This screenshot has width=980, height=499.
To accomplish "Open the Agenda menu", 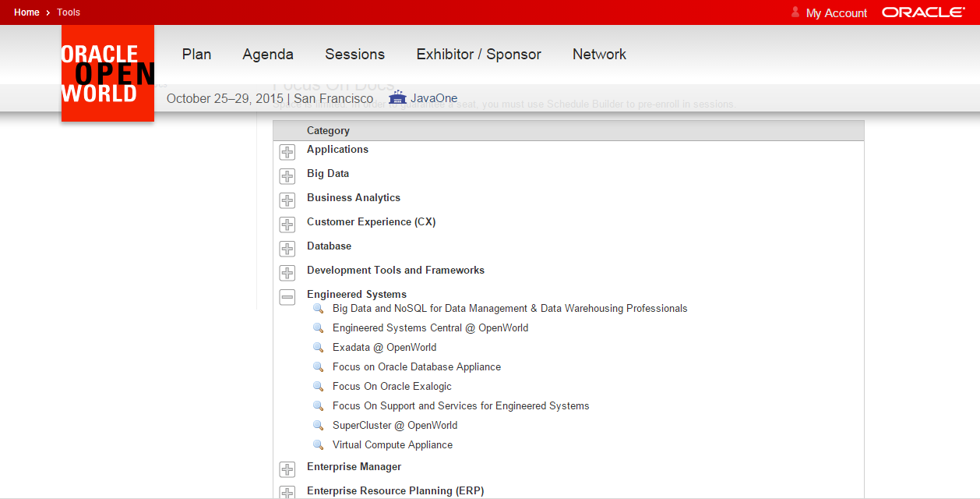I will (x=268, y=54).
